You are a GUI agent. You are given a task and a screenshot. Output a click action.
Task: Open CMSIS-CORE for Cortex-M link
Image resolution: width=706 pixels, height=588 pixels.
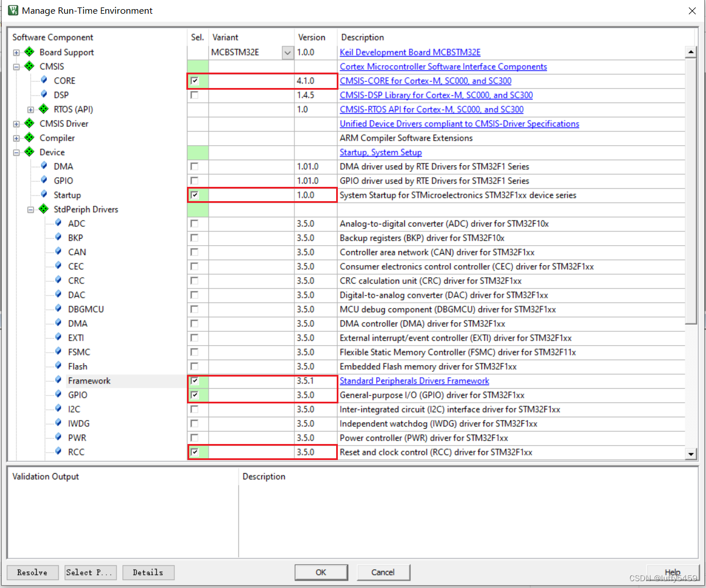[x=425, y=81]
